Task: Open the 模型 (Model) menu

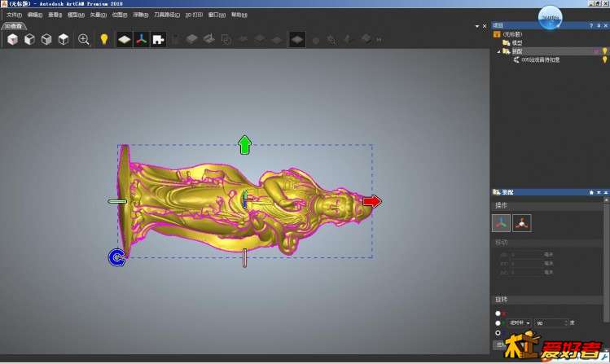Action: click(x=76, y=15)
